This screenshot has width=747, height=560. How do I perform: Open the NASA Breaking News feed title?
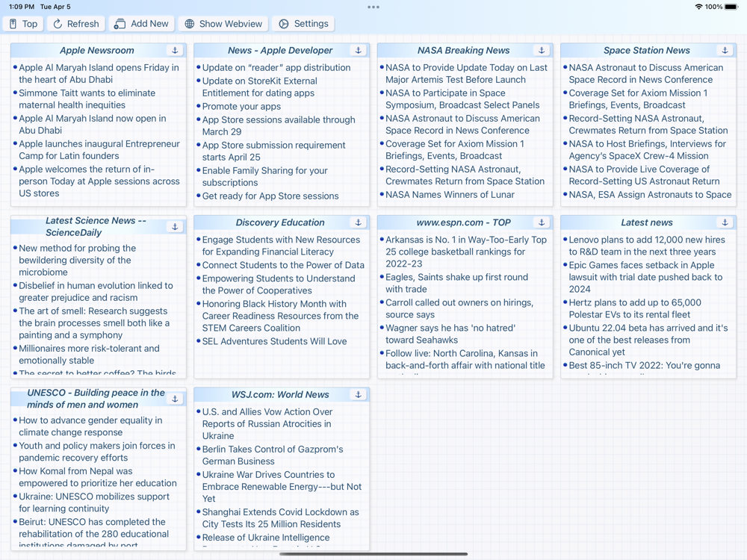[x=464, y=51]
